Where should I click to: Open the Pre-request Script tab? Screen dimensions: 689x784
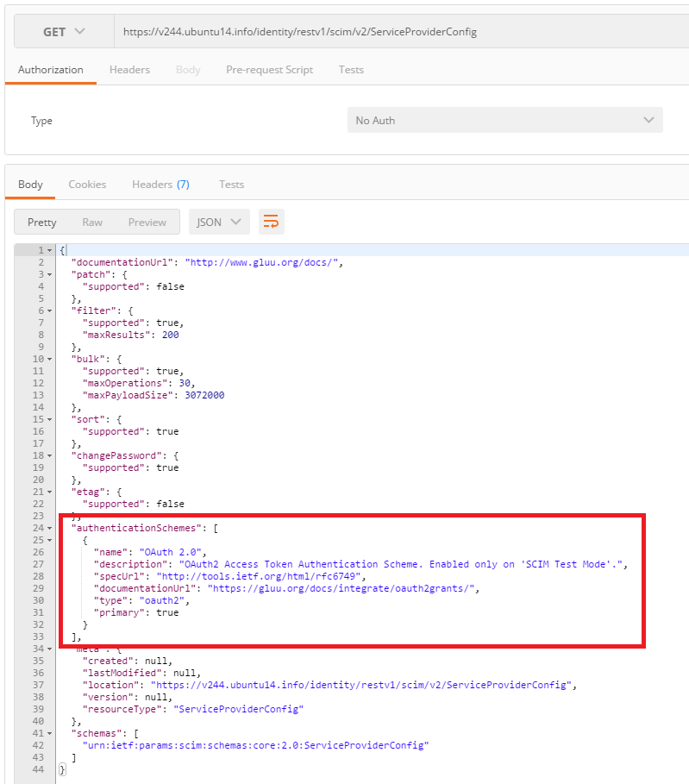269,70
